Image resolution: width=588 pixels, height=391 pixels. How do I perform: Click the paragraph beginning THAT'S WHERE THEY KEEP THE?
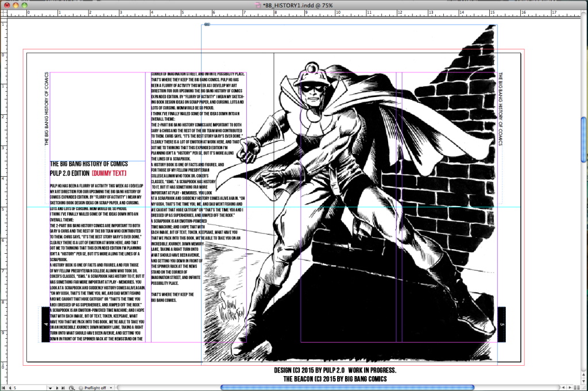tap(172, 297)
